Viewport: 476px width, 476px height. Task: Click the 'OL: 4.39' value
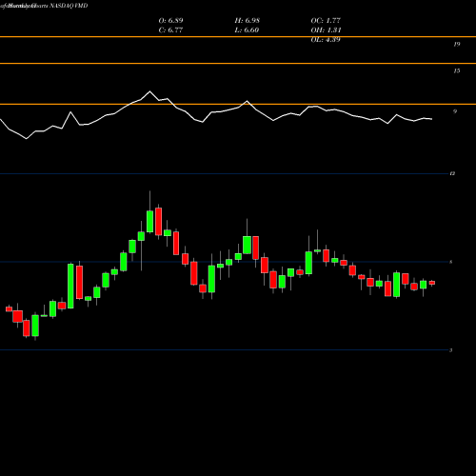pyautogui.click(x=326, y=40)
